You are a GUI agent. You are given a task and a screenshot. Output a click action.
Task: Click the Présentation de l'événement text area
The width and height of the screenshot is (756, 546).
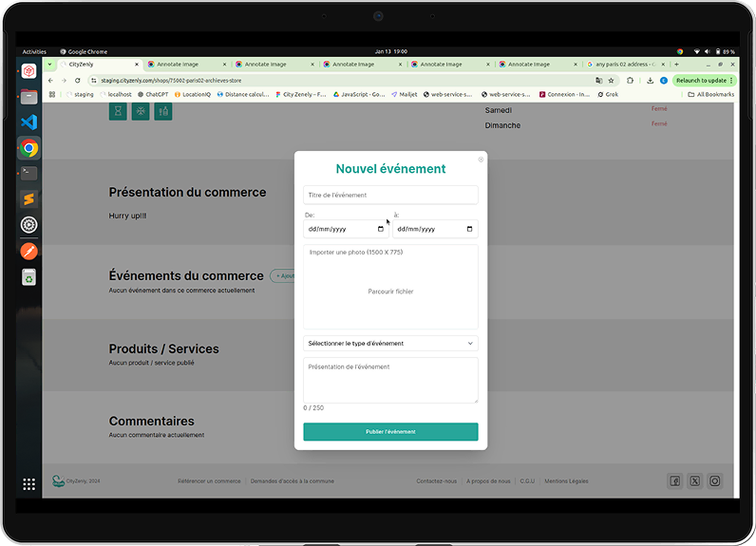coord(390,380)
